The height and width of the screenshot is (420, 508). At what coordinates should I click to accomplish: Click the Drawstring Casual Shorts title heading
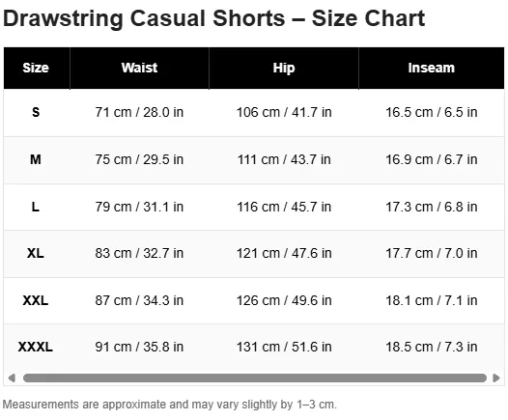(213, 18)
